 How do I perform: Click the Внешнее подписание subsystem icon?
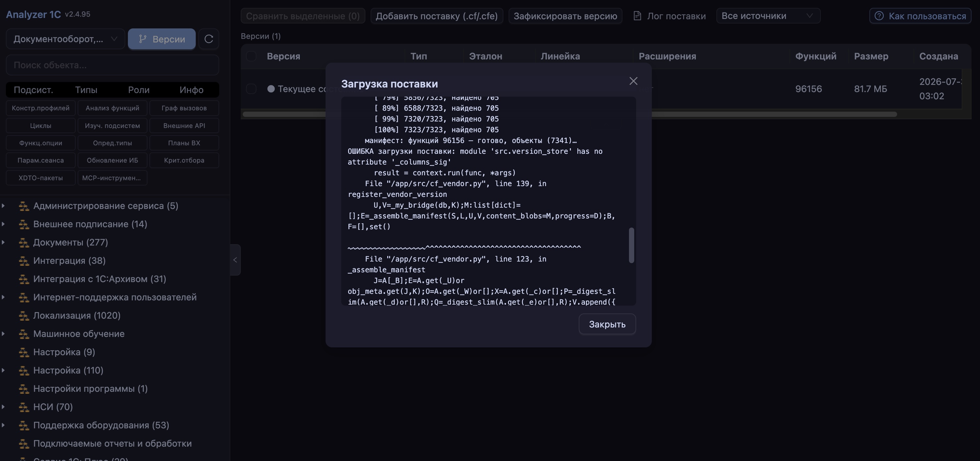coord(24,224)
